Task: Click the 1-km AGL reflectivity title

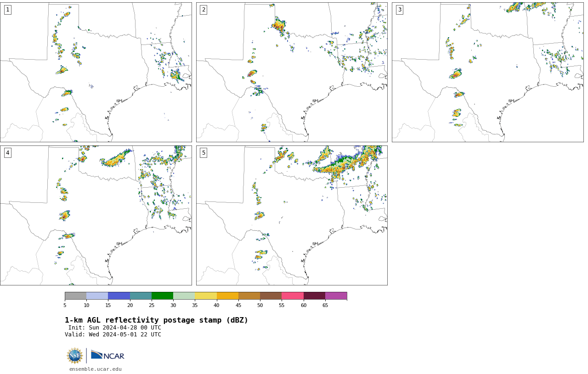Action: tap(156, 320)
